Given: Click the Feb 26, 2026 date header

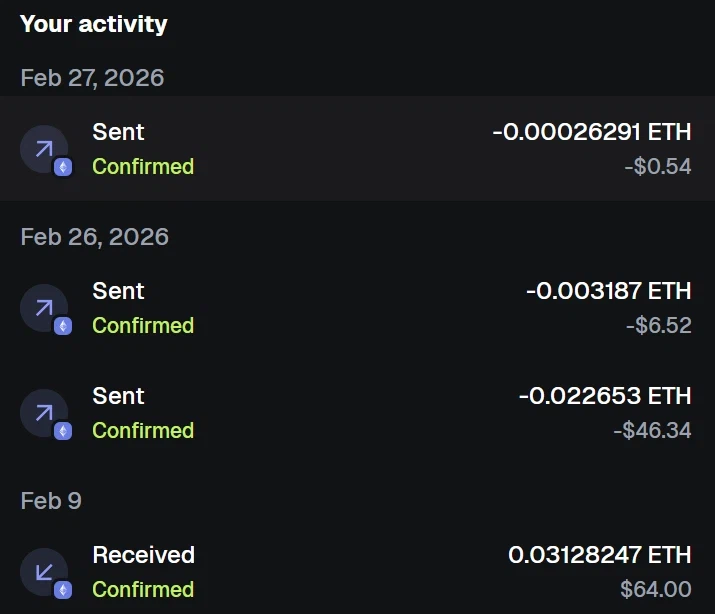Looking at the screenshot, I should point(94,237).
